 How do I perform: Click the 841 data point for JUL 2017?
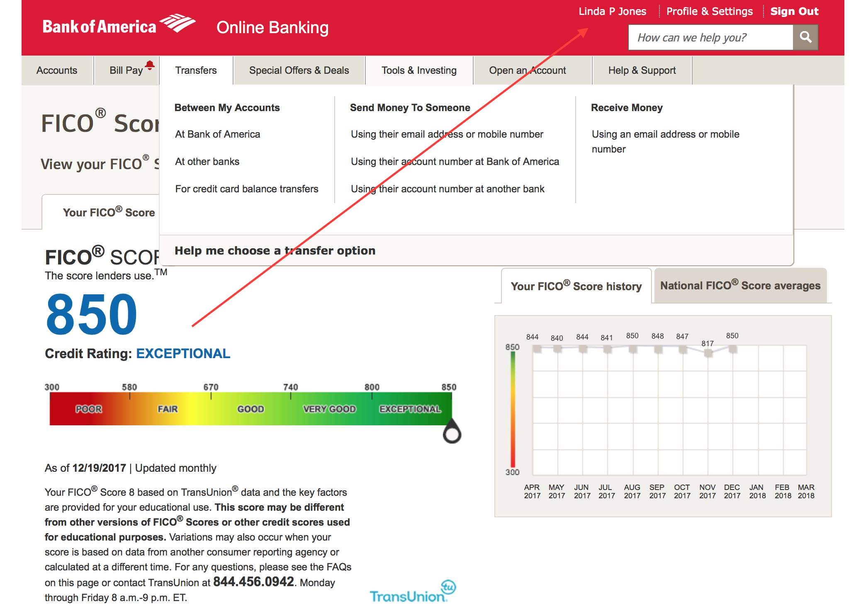(x=608, y=349)
